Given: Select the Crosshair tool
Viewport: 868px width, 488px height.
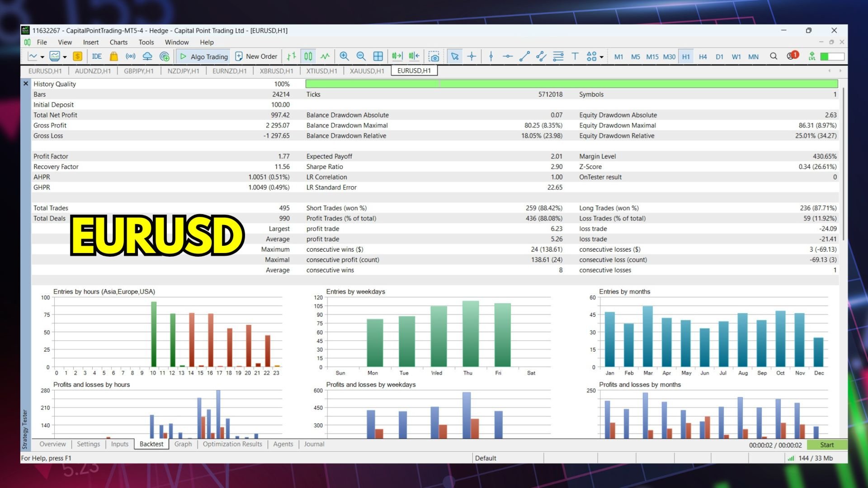Looking at the screenshot, I should [x=472, y=56].
